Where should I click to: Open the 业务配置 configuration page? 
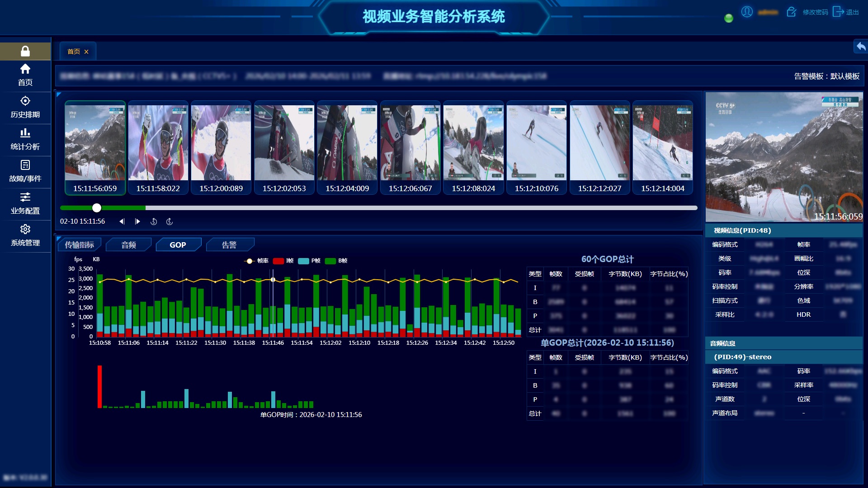click(x=25, y=203)
